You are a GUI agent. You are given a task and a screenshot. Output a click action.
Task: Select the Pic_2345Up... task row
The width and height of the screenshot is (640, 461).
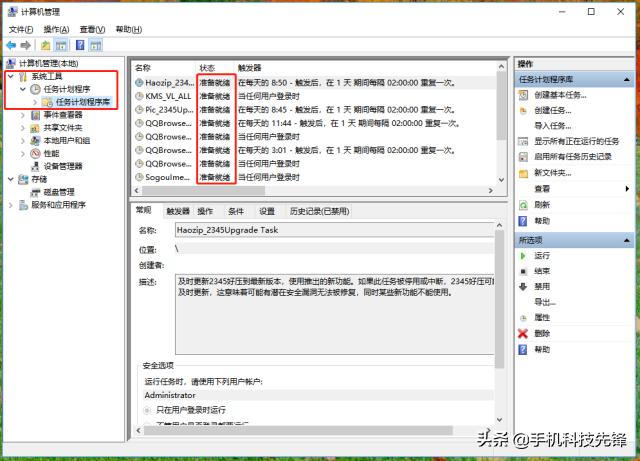click(x=314, y=110)
